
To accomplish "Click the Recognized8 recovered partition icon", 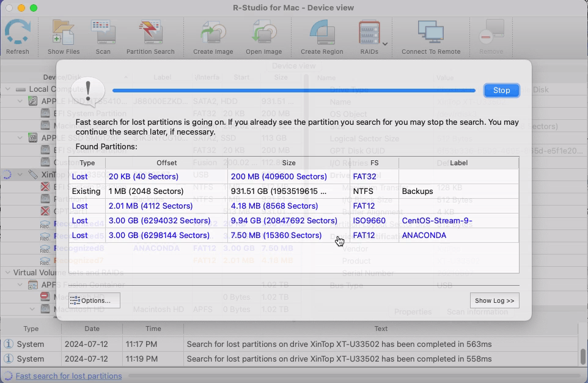I will coord(45,248).
